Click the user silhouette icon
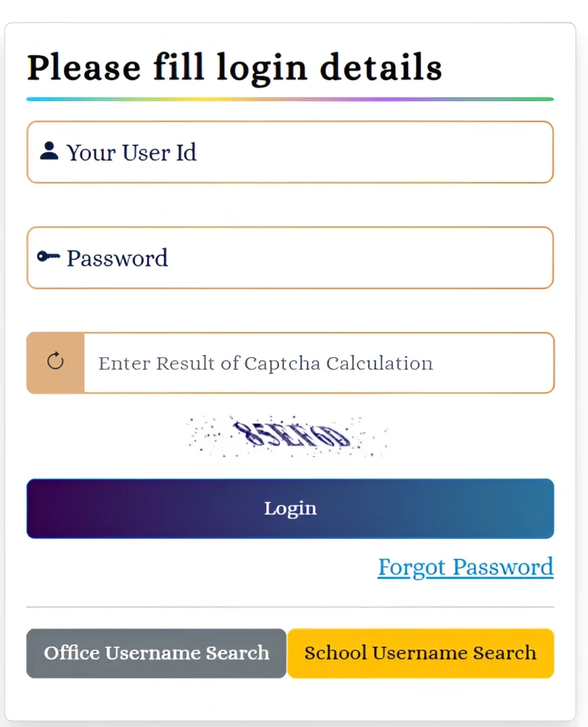The height and width of the screenshot is (727, 588). point(49,151)
